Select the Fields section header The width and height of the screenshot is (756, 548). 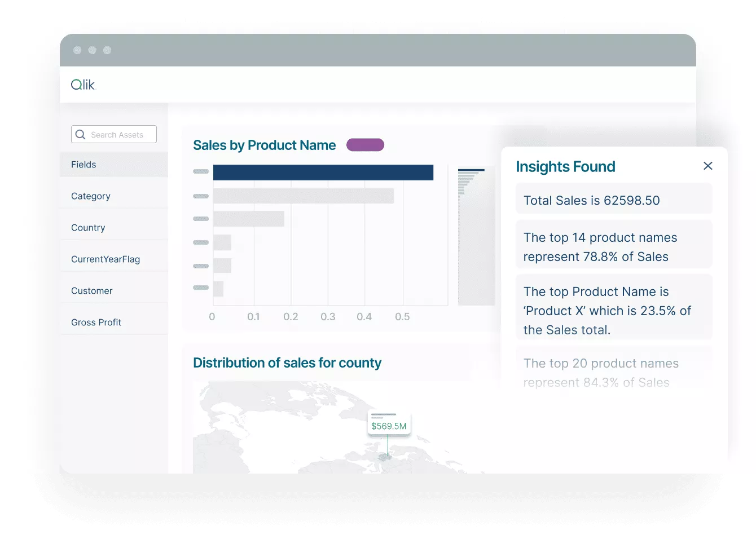tap(83, 164)
